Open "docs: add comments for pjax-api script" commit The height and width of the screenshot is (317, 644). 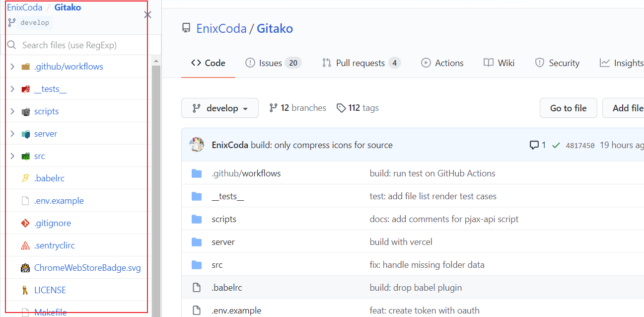click(x=444, y=219)
